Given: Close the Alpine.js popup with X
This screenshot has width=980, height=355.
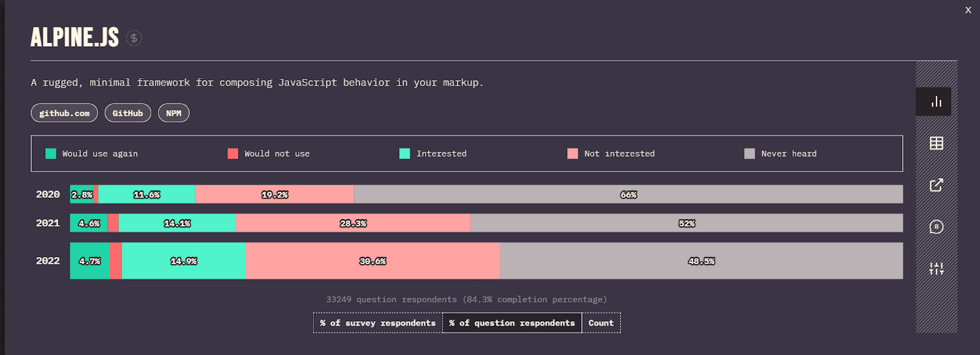Looking at the screenshot, I should tap(968, 10).
